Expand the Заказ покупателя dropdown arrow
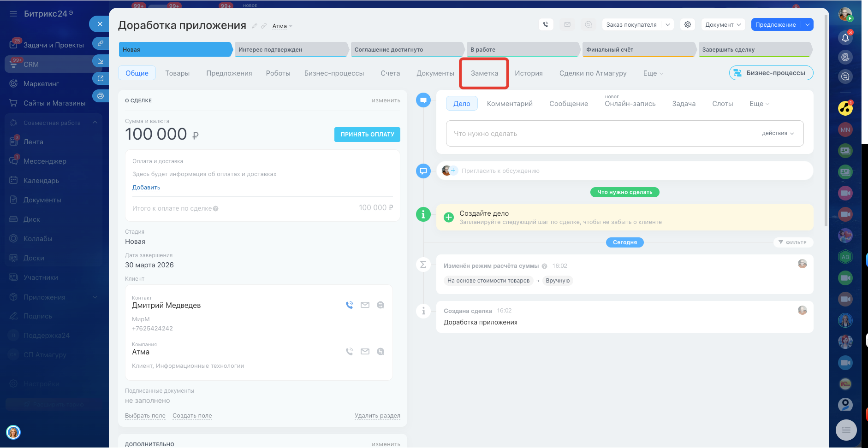This screenshot has height=448, width=868. (x=667, y=24)
